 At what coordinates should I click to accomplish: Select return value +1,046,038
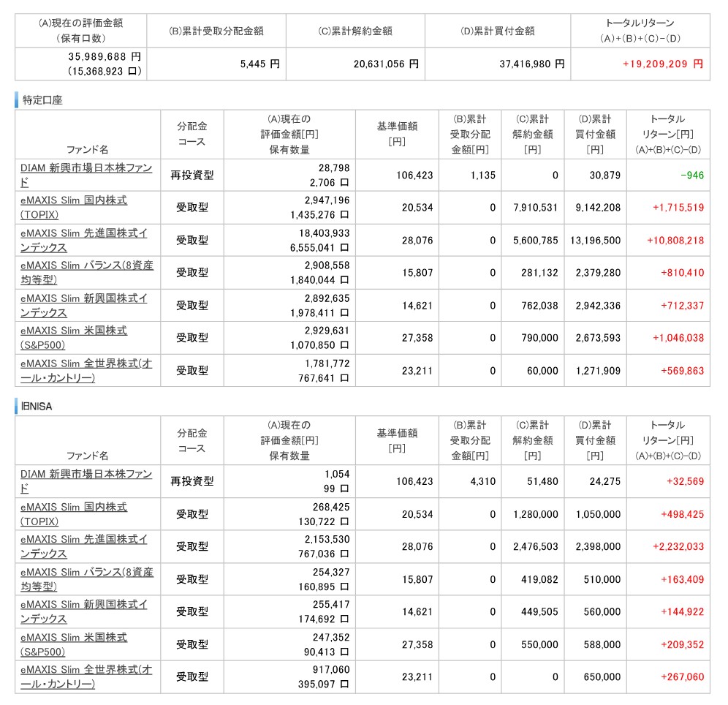[x=678, y=338]
